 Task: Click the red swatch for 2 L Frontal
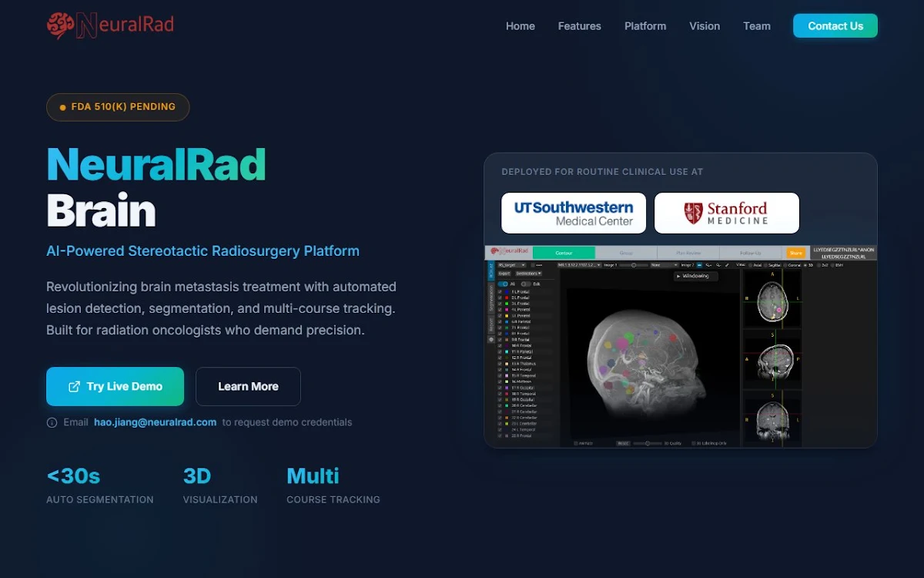point(507,297)
